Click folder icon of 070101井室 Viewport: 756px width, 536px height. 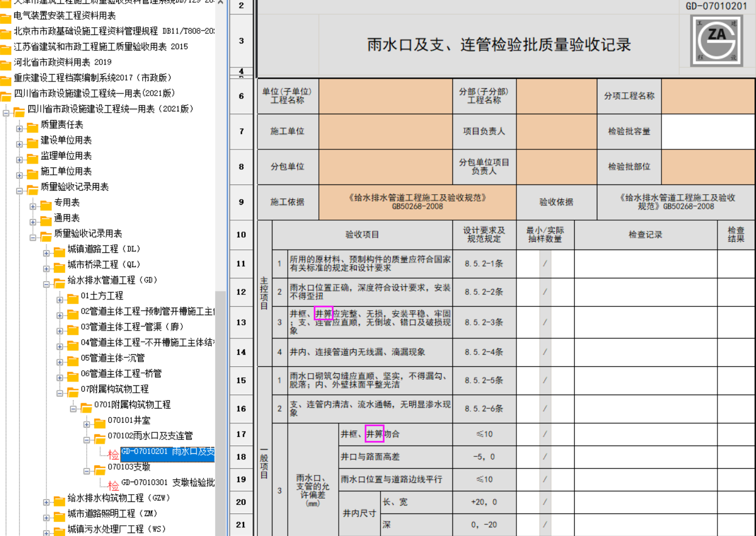click(x=100, y=422)
